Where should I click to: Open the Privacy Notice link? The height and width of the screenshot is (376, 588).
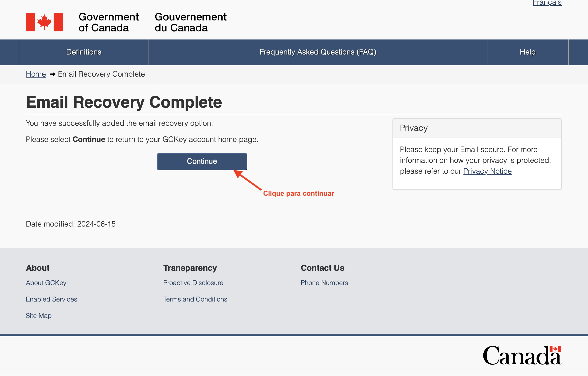pyautogui.click(x=487, y=171)
